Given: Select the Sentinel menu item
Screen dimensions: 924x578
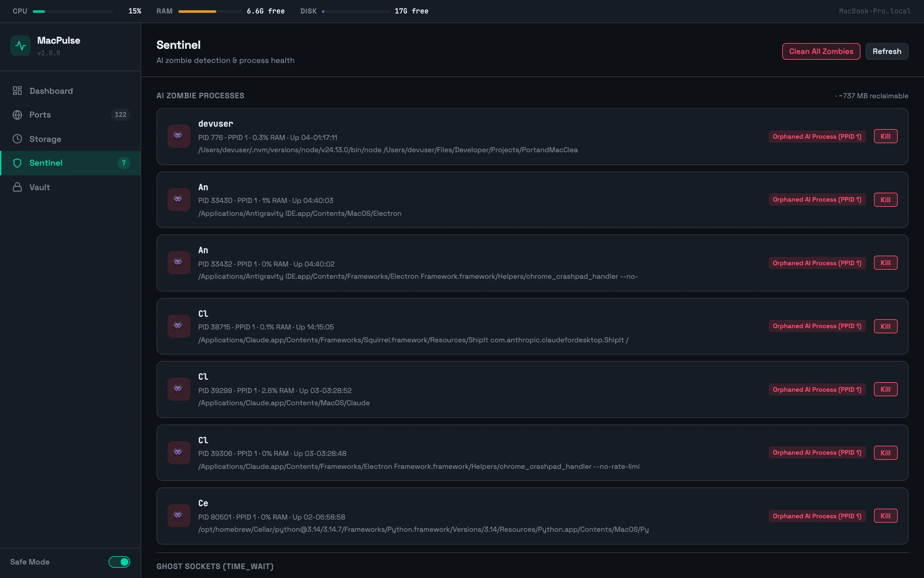Looking at the screenshot, I should [71, 163].
